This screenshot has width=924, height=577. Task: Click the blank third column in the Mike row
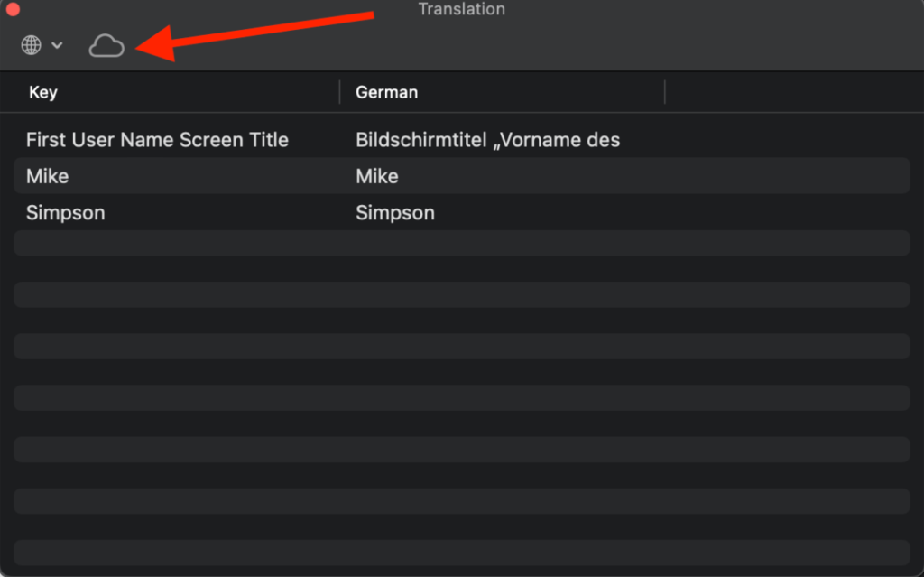coord(785,176)
